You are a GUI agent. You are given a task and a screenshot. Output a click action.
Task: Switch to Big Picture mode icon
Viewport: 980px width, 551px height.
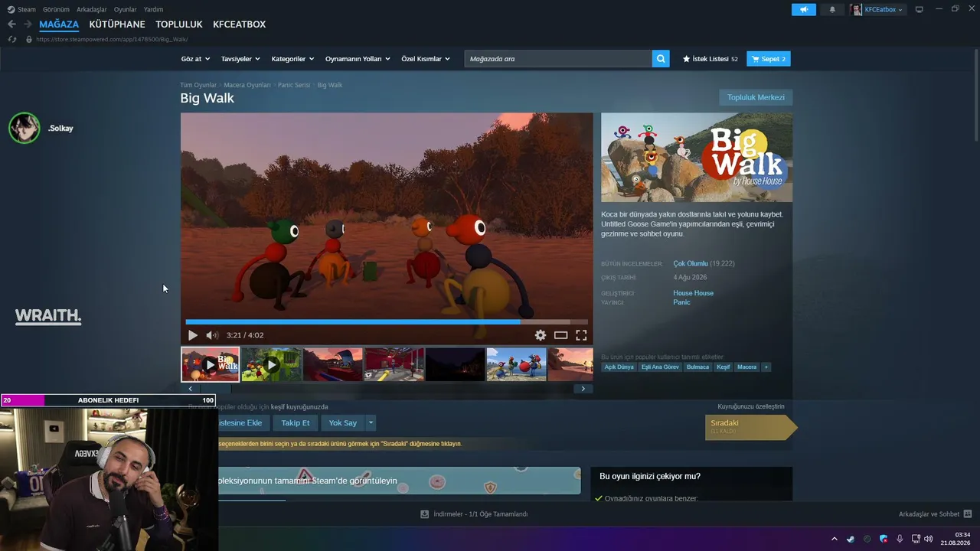pyautogui.click(x=919, y=9)
